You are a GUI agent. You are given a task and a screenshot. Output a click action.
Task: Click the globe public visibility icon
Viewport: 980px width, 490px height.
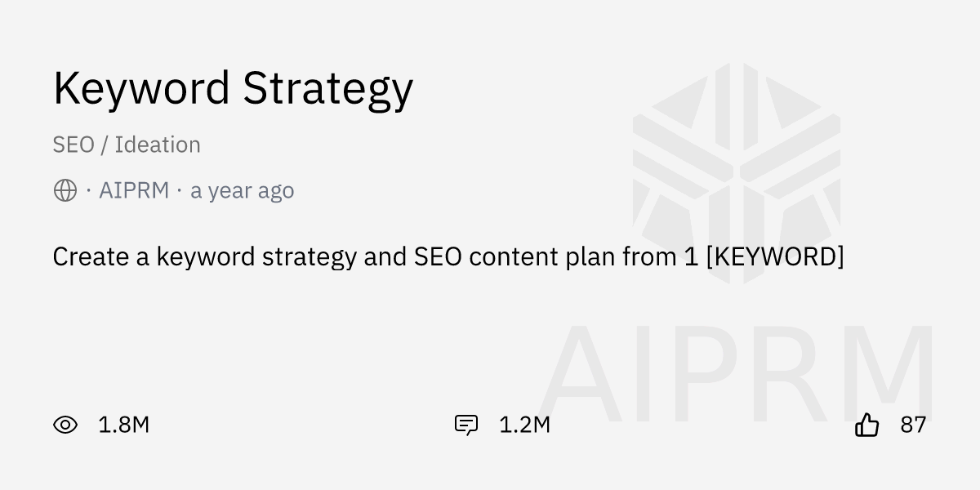coord(65,191)
